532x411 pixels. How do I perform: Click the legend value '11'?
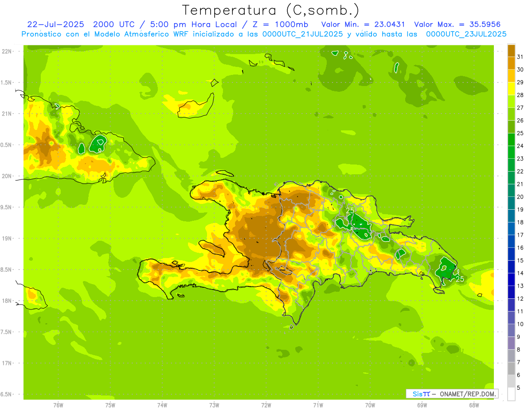520,311
